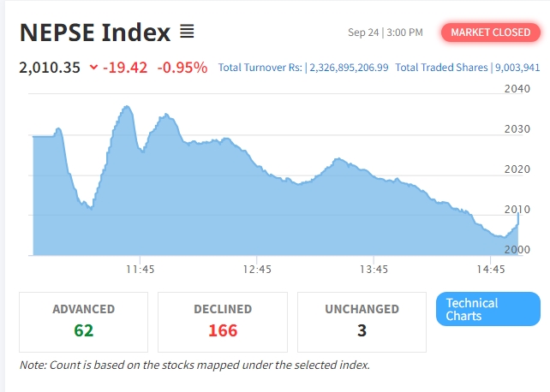Click the -0.95% percent change text
The image size is (550, 392).
tap(182, 67)
